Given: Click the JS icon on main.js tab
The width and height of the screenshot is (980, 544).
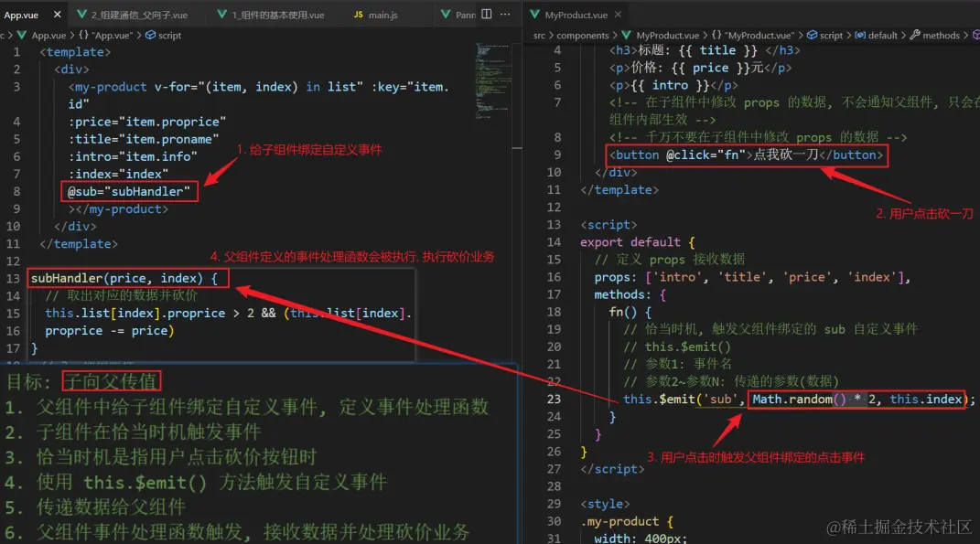Looking at the screenshot, I should [358, 15].
